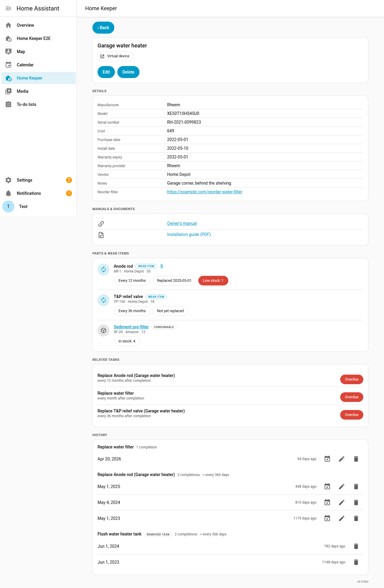
Task: Edit the May 1, 2025 completion
Action: 342,487
